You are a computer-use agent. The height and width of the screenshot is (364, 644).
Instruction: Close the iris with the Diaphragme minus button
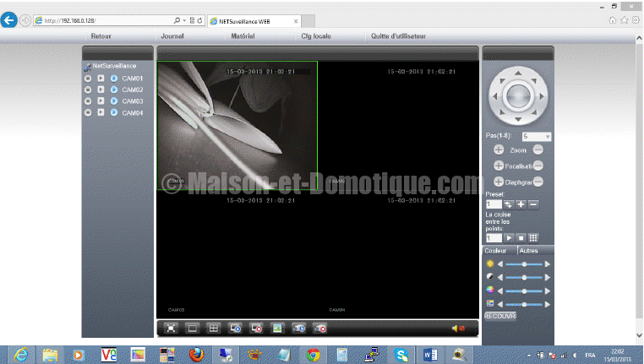tap(538, 182)
